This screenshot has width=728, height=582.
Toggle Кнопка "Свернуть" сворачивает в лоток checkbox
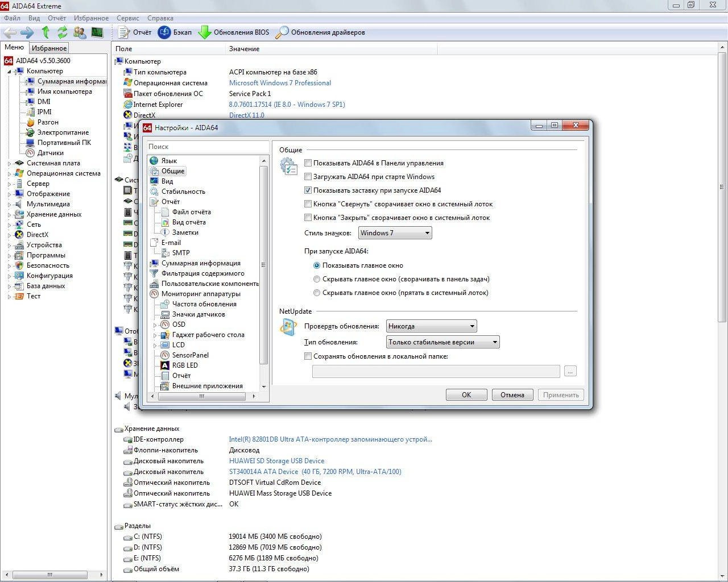click(308, 204)
